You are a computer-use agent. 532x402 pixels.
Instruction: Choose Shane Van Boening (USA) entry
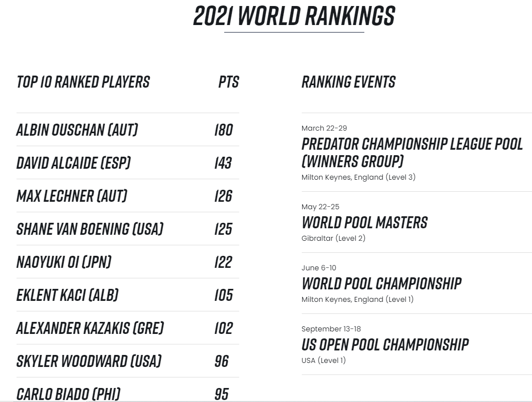128,228
